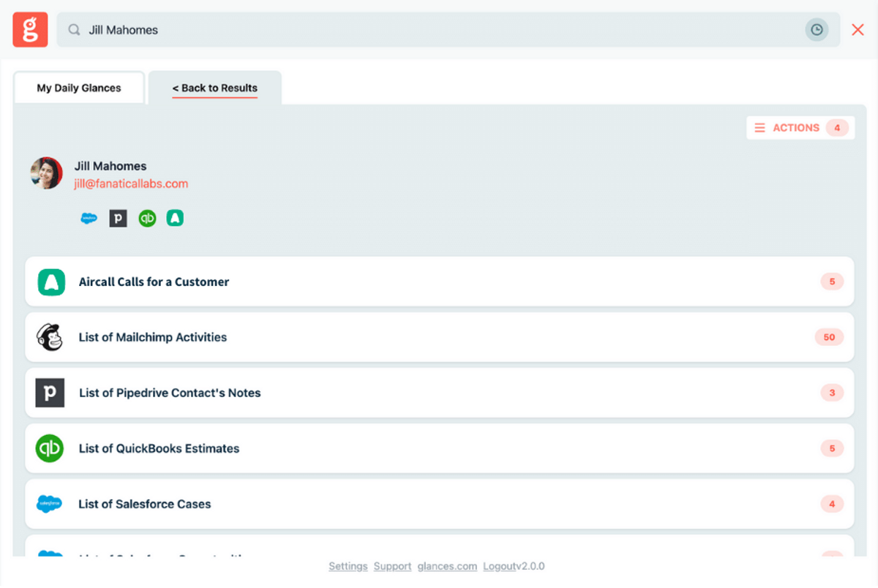Click Mailchimp icon in Activities row
Viewport: 878px width, 588px height.
tap(50, 337)
